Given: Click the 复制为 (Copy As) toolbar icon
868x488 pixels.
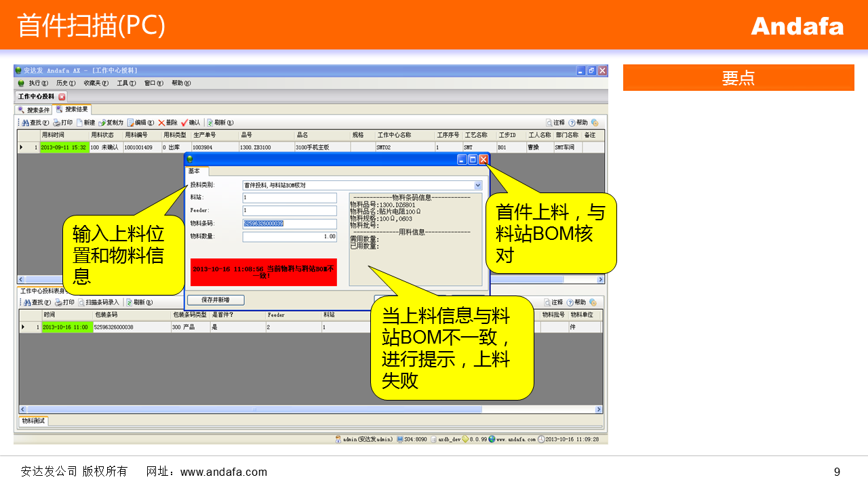Looking at the screenshot, I should click(111, 123).
